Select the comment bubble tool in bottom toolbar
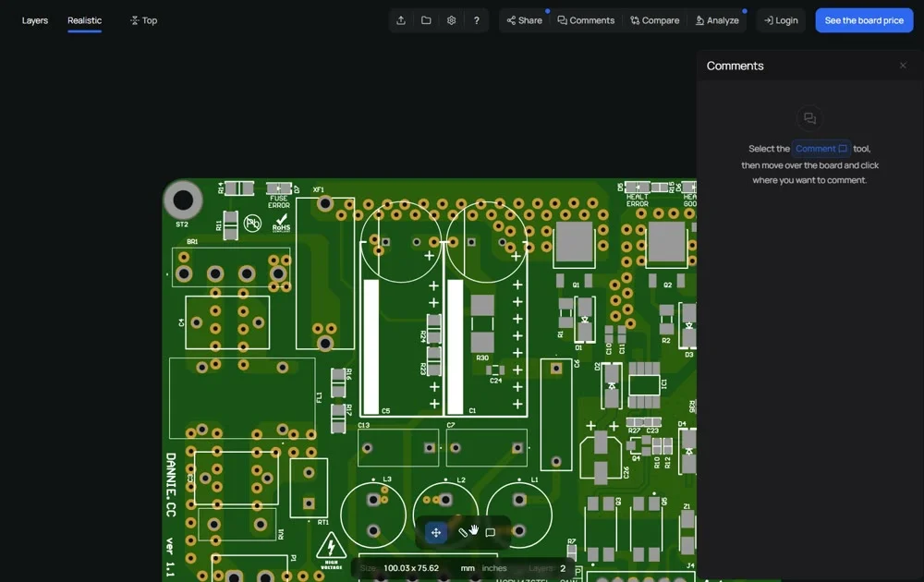This screenshot has width=924, height=582. [490, 532]
